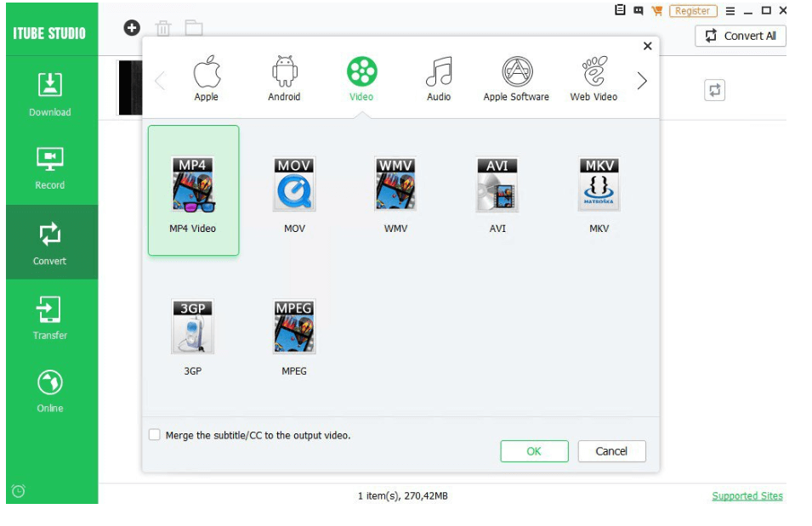Click the add file plus icon

(132, 28)
